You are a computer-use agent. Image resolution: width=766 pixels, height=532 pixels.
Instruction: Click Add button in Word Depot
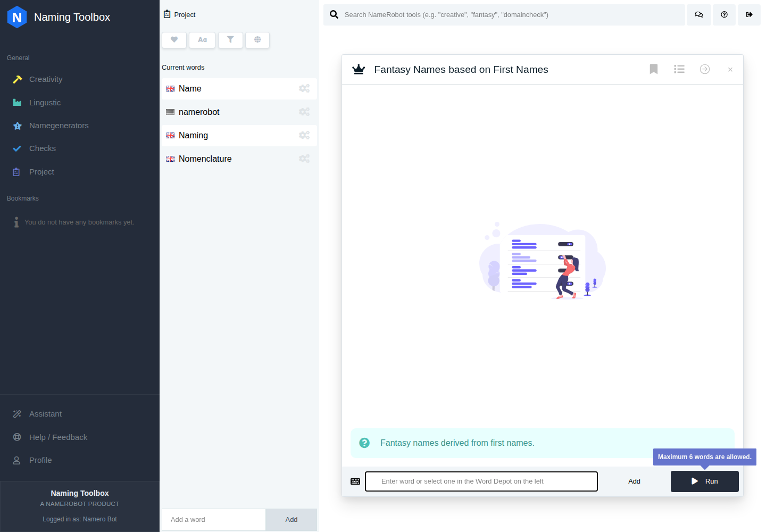(x=292, y=520)
